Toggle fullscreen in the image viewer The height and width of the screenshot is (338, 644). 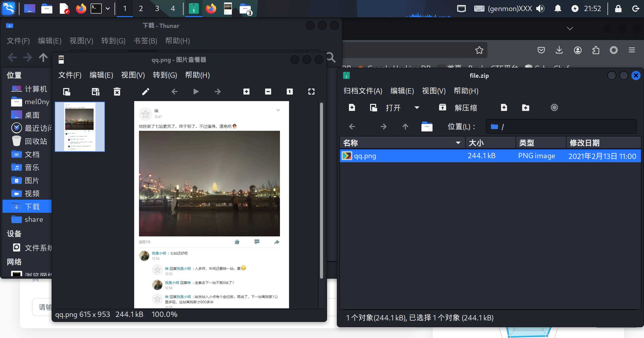coord(311,92)
